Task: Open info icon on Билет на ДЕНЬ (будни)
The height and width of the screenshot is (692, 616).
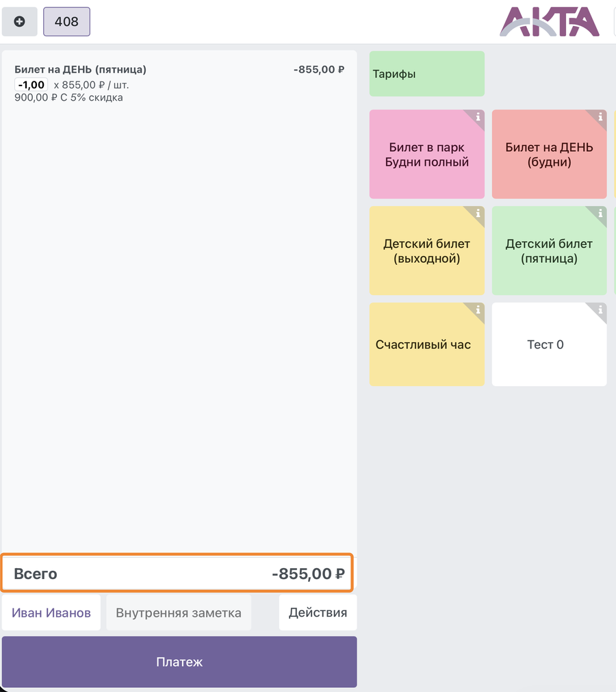Action: coord(600,117)
